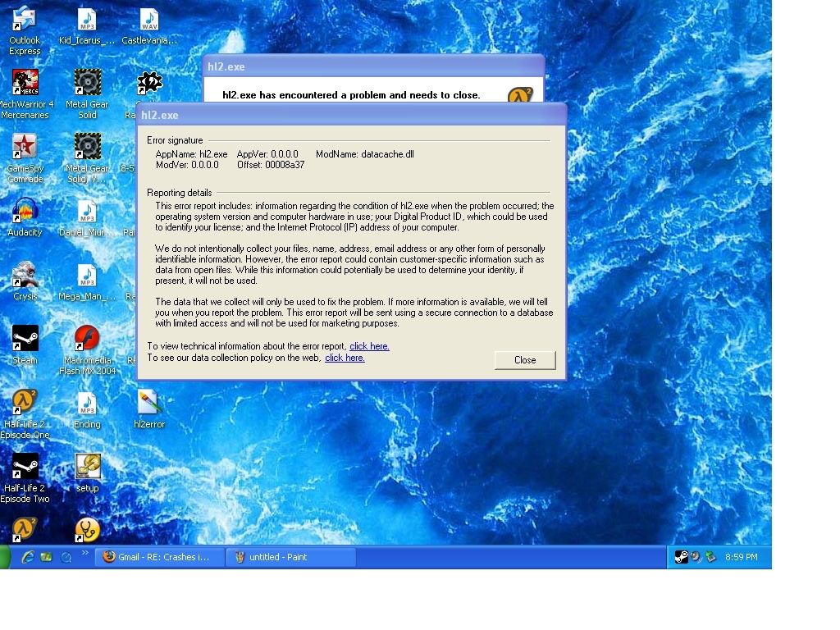Viewport: 840px width, 630px height.
Task: Select the GameSpy Comrade shortcut icon
Action: click(x=25, y=148)
